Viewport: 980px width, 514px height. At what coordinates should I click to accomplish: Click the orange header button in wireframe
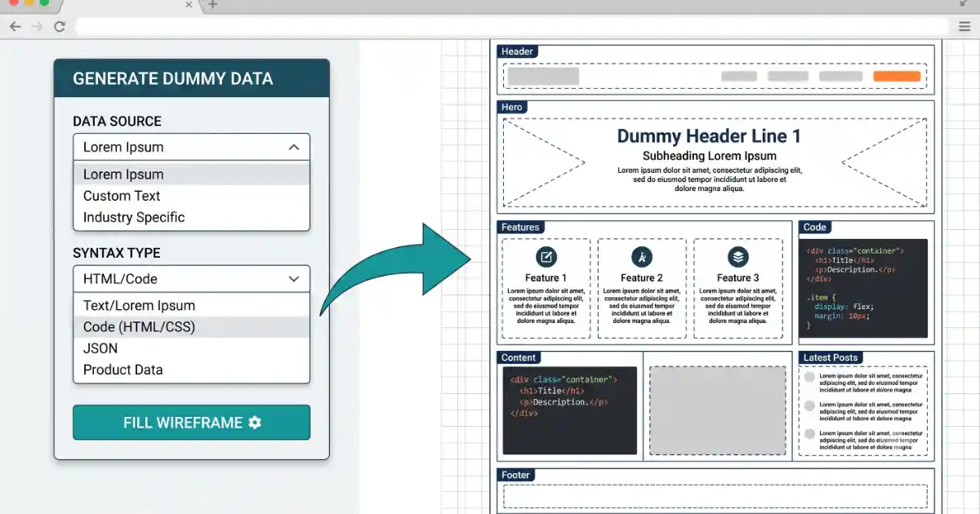click(897, 77)
